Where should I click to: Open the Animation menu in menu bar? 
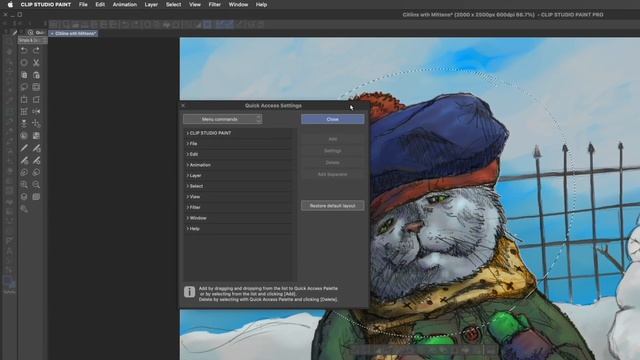[125, 4]
